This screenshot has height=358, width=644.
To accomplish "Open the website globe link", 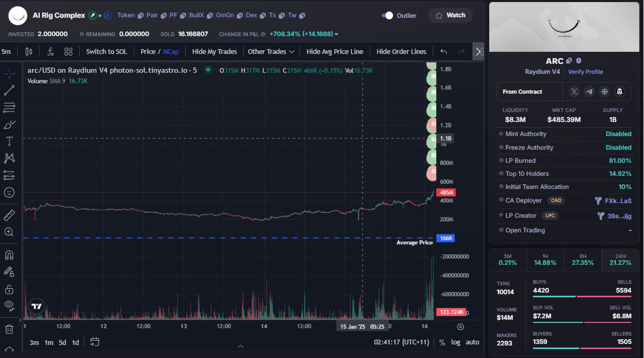I will click(605, 92).
